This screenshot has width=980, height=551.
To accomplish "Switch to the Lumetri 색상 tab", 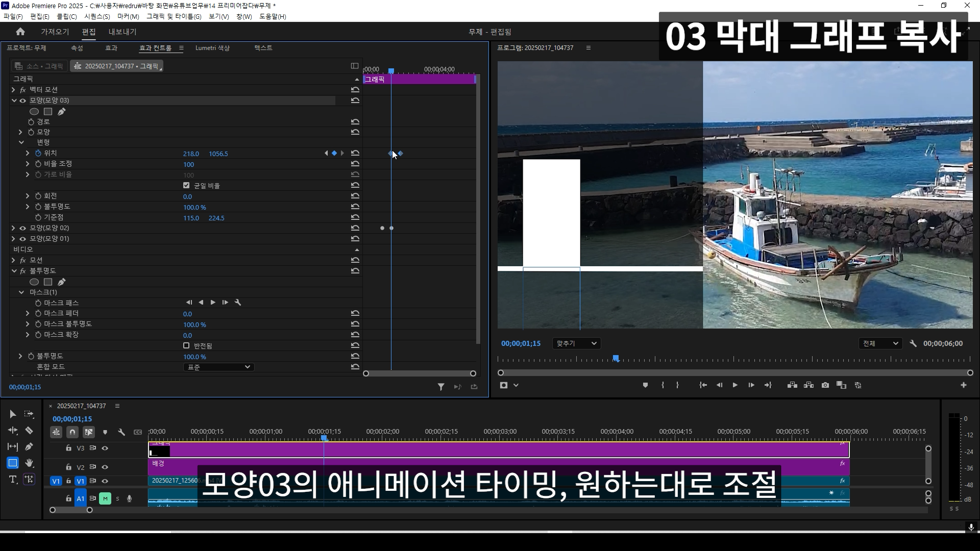I will (212, 48).
